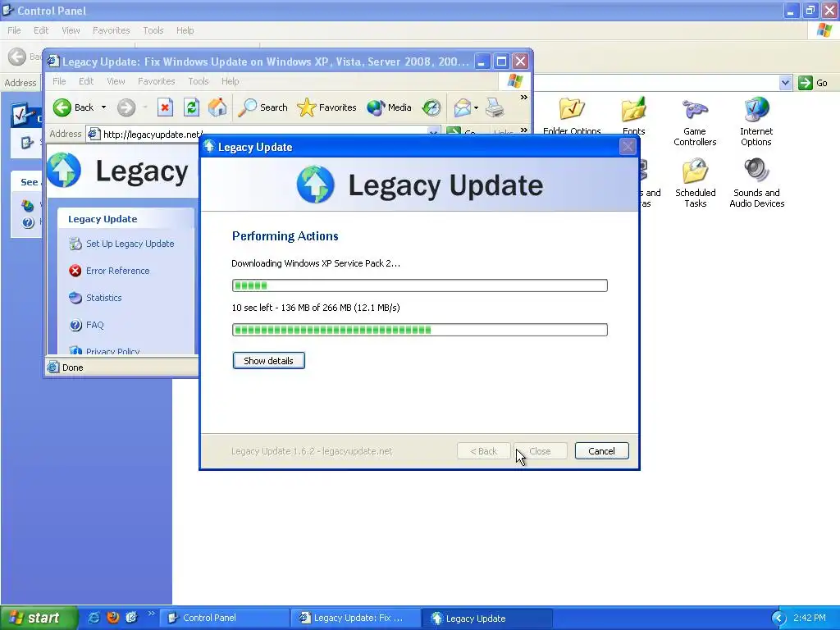Select Legacy Update taskbar button
Viewport: 840px width, 630px height.
pyautogui.click(x=487, y=618)
